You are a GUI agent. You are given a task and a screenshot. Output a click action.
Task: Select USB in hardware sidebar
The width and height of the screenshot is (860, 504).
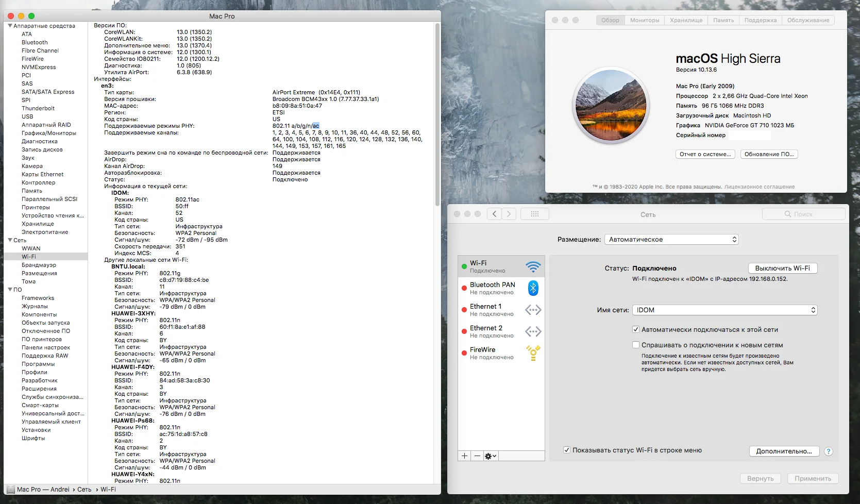(27, 116)
